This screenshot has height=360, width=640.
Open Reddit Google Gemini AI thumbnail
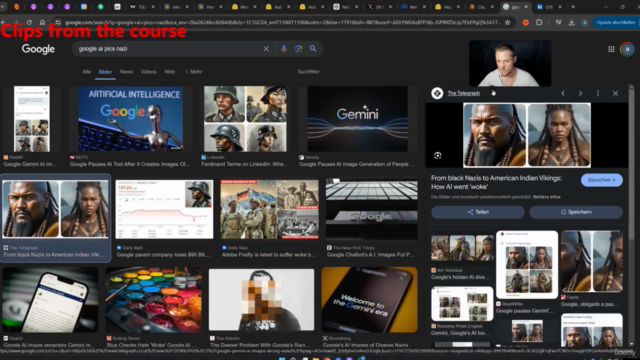[x=31, y=119]
